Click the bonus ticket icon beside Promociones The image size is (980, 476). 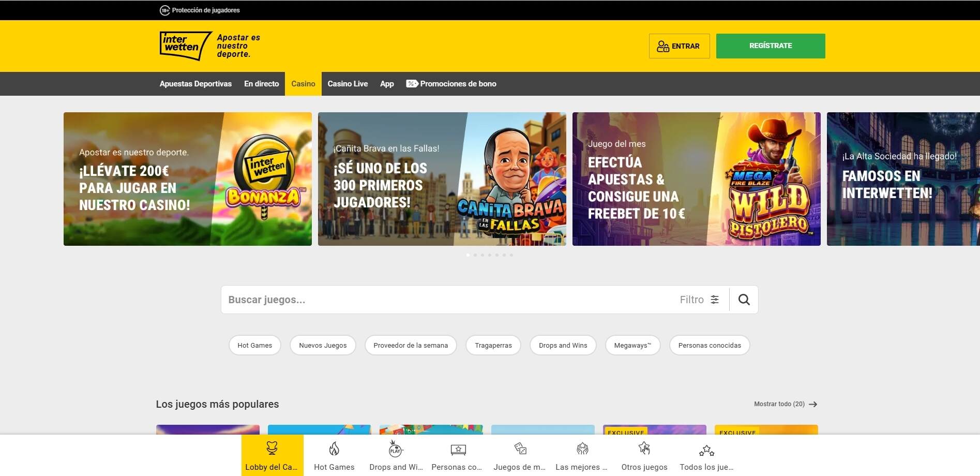(412, 83)
